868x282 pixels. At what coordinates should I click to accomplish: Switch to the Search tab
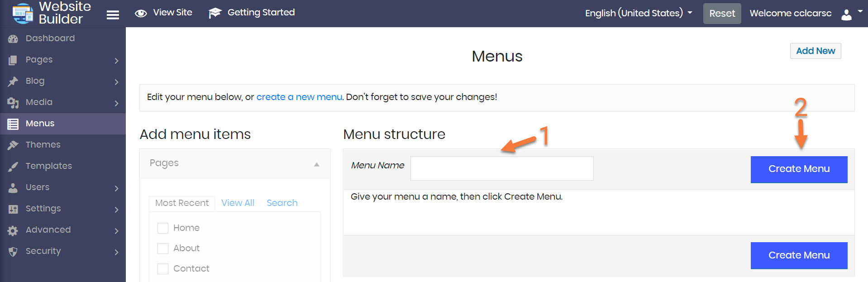pyautogui.click(x=282, y=203)
